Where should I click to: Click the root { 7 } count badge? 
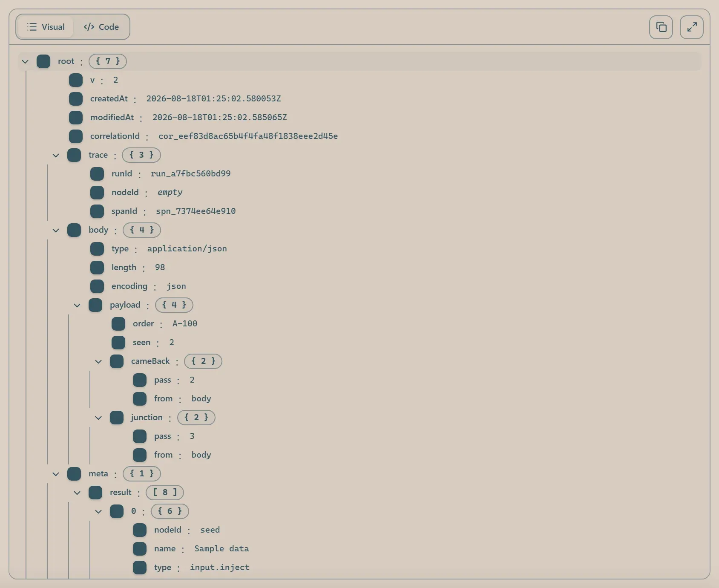click(108, 61)
